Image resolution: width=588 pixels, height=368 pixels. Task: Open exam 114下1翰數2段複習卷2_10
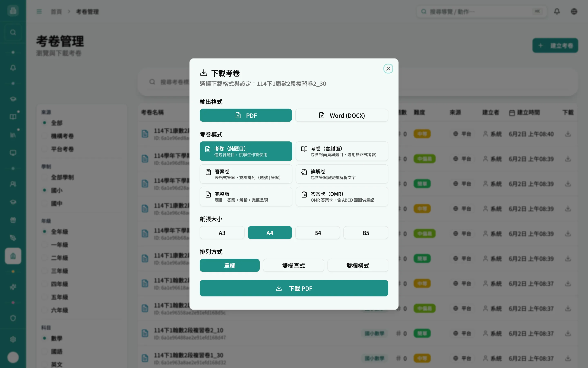189,330
